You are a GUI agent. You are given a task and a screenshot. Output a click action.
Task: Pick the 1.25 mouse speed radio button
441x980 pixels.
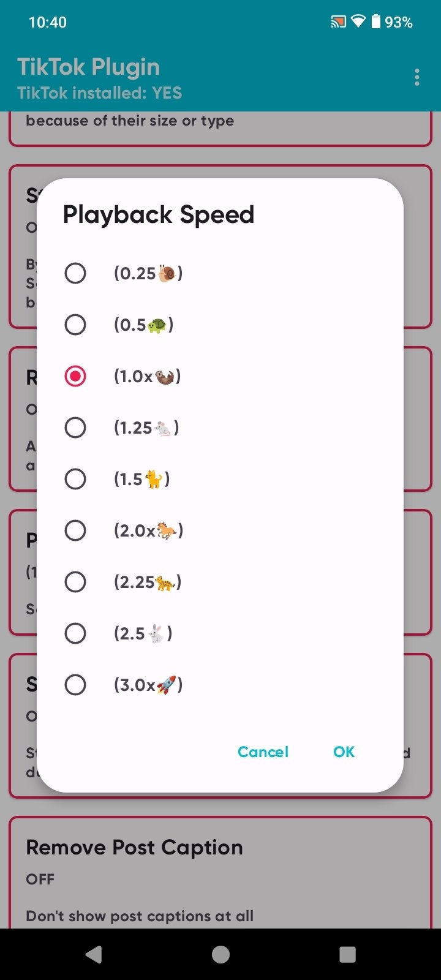[75, 428]
